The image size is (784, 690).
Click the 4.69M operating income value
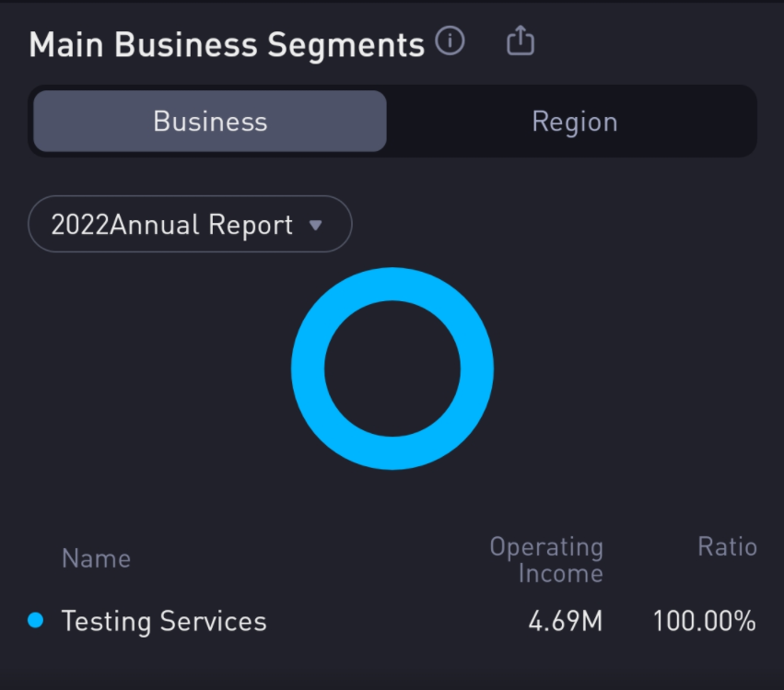click(x=565, y=622)
